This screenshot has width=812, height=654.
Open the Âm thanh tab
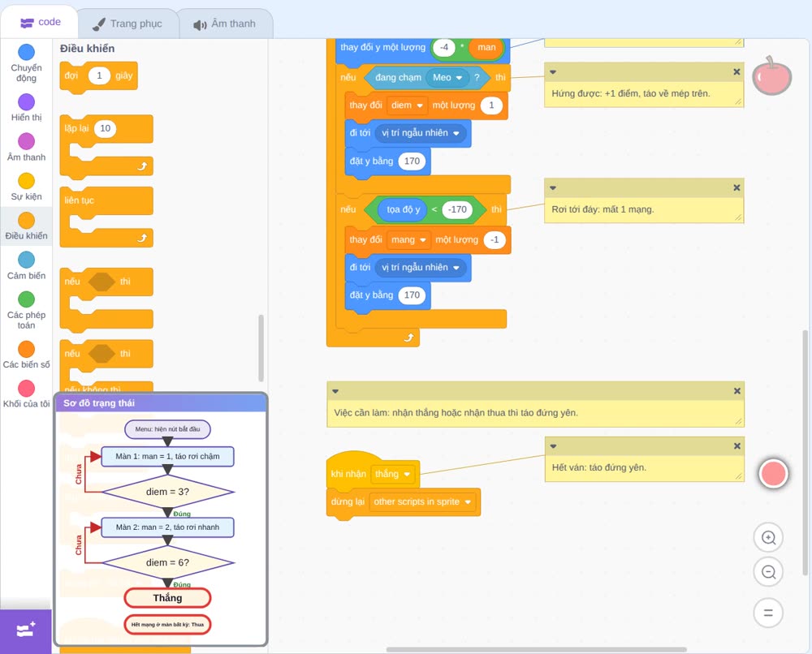pos(225,24)
